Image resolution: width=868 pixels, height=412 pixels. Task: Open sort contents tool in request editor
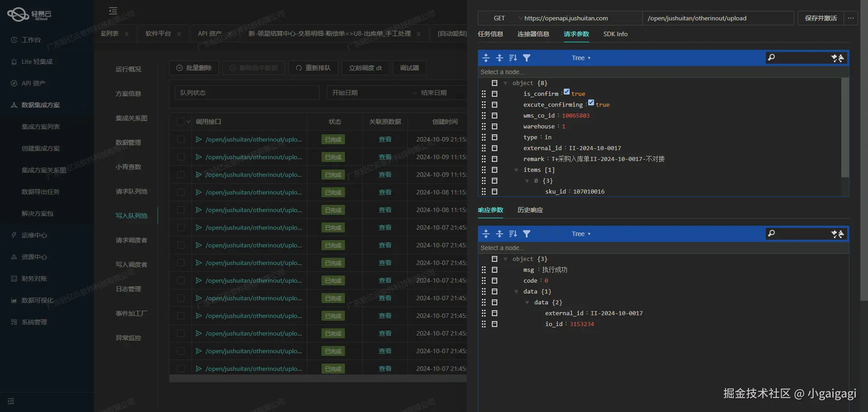click(x=513, y=58)
